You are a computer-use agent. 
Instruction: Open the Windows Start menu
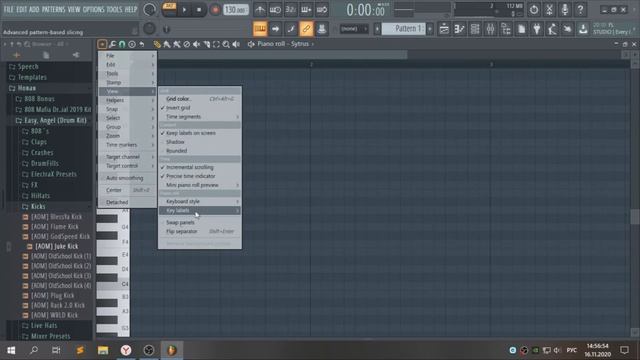pos(11,350)
